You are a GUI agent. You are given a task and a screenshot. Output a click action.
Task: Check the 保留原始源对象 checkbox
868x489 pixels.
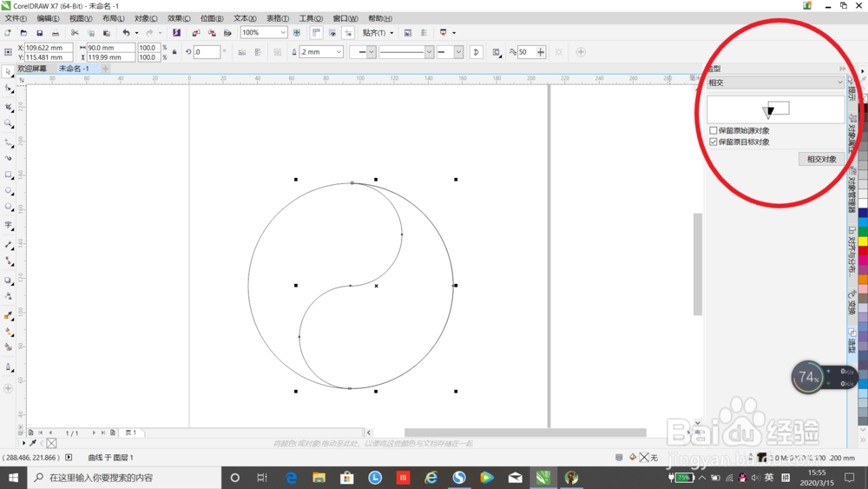coord(713,130)
